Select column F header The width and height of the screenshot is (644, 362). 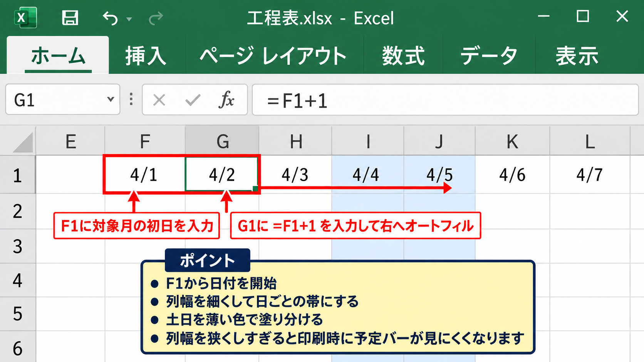point(145,141)
